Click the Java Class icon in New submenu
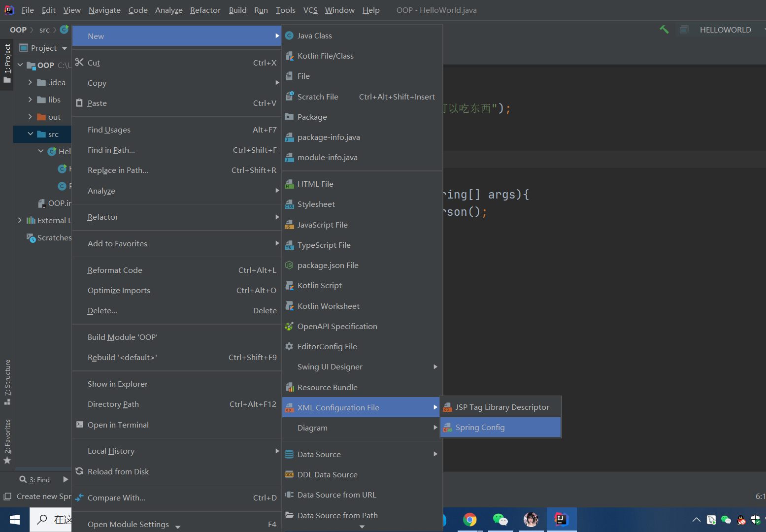Viewport: 766px width, 532px height. (x=290, y=35)
